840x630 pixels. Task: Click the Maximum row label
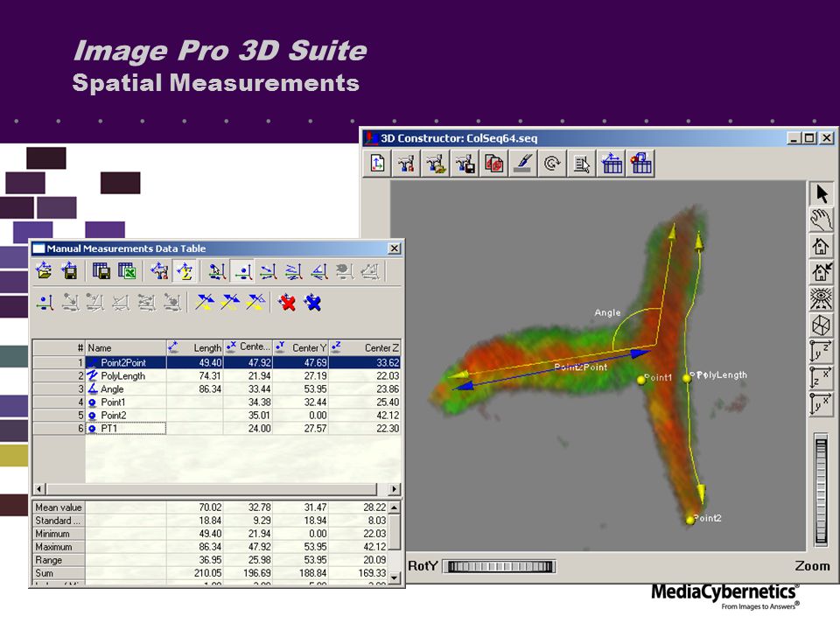(x=59, y=547)
